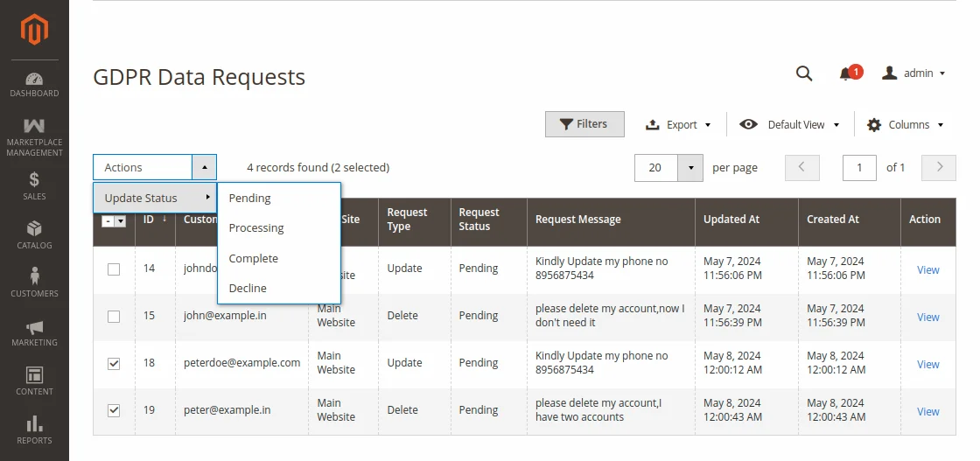Open the Dashboard sidebar icon
Screen dimensions: 980x461
34,85
